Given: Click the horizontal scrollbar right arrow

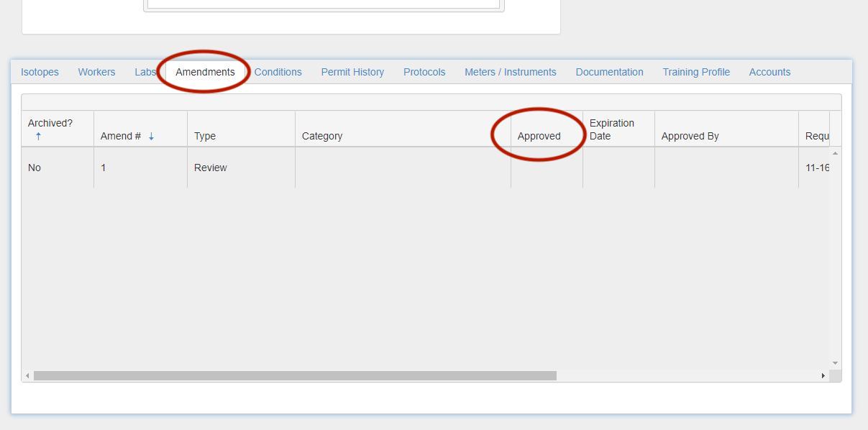Looking at the screenshot, I should (x=823, y=375).
